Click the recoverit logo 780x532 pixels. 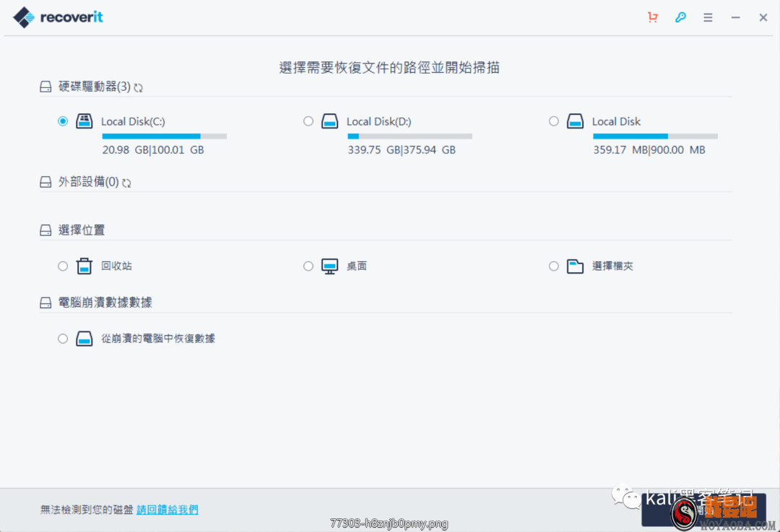57,17
